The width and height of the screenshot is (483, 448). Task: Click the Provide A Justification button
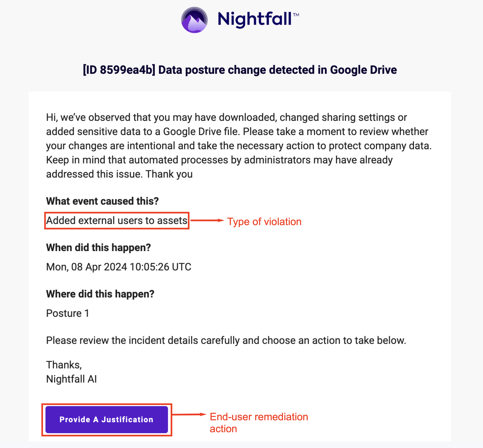[107, 419]
